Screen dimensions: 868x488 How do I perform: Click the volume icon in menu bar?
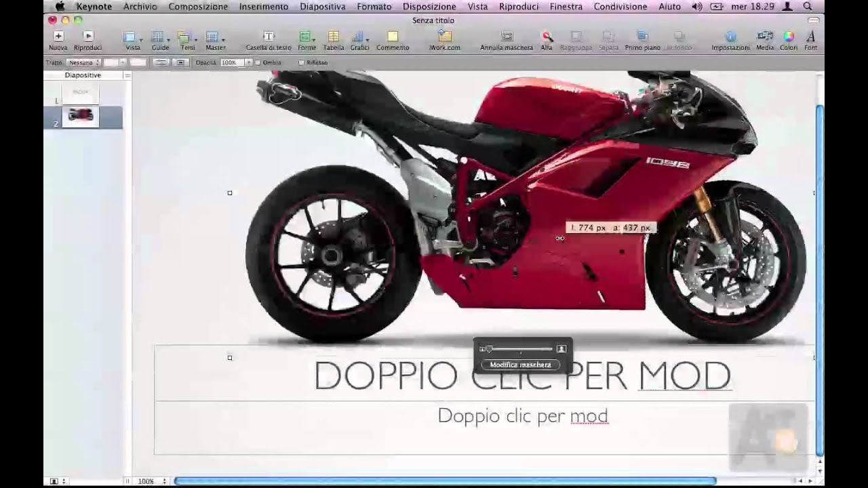(x=697, y=6)
